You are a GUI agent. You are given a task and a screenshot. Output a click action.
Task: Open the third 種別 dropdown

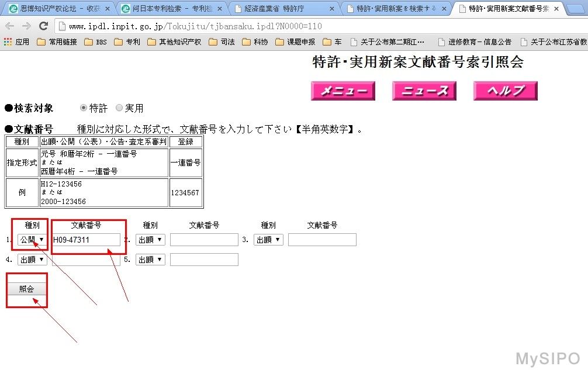pos(268,240)
